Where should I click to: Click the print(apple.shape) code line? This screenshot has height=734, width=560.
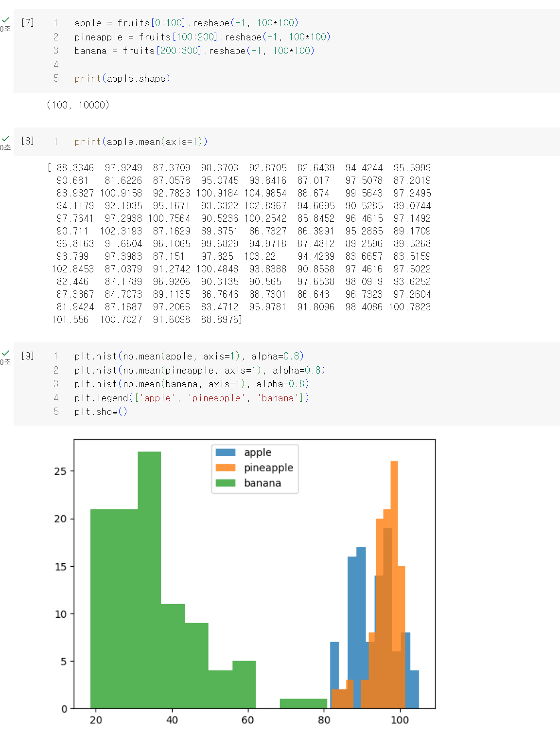122,78
